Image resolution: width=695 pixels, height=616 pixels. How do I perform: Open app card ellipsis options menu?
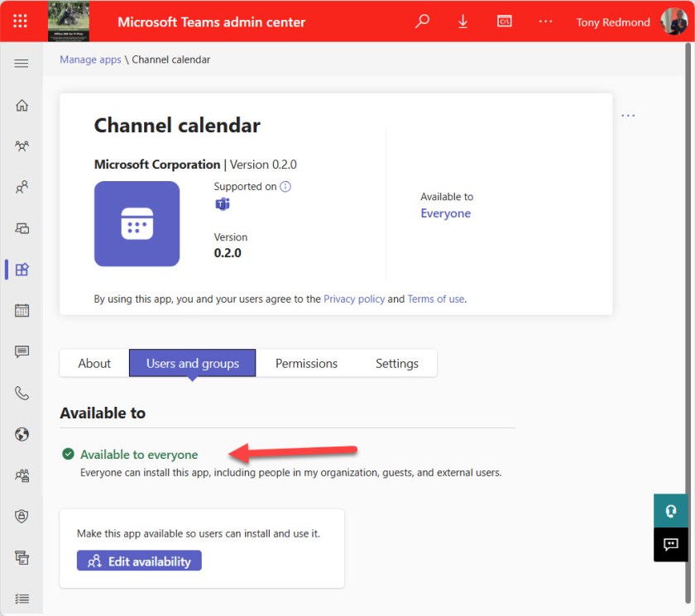pyautogui.click(x=628, y=115)
